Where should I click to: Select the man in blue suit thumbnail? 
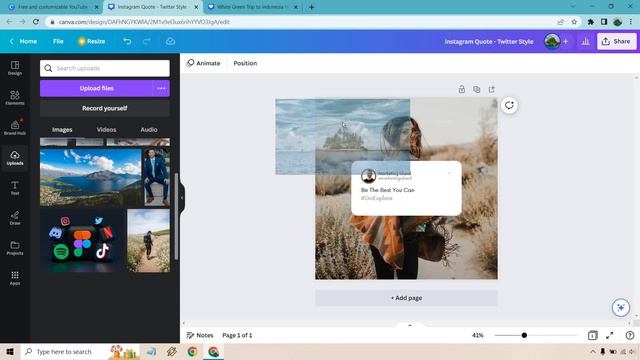point(157,178)
